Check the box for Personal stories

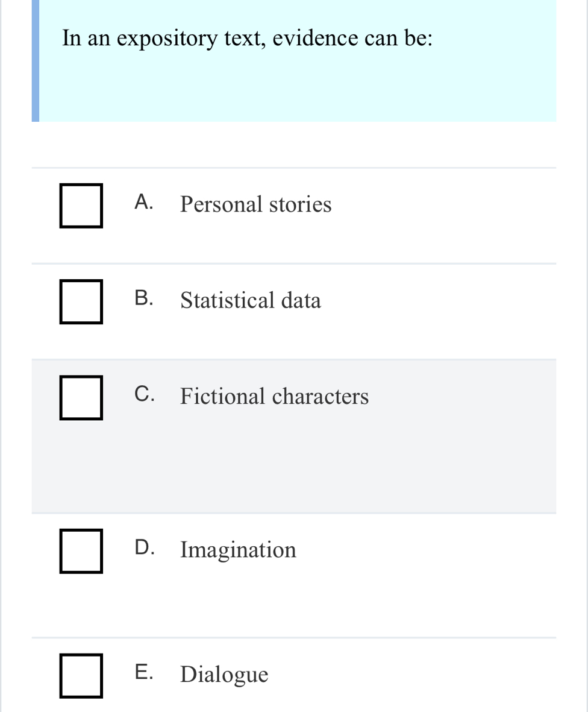tap(81, 207)
